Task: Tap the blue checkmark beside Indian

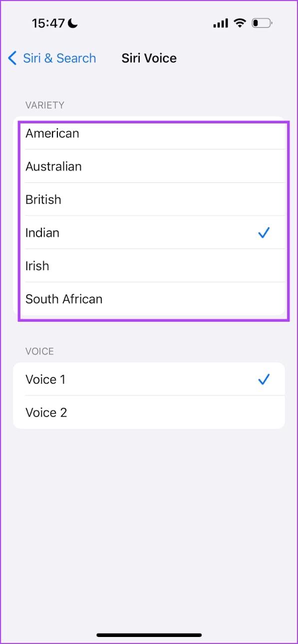Action: [x=264, y=232]
